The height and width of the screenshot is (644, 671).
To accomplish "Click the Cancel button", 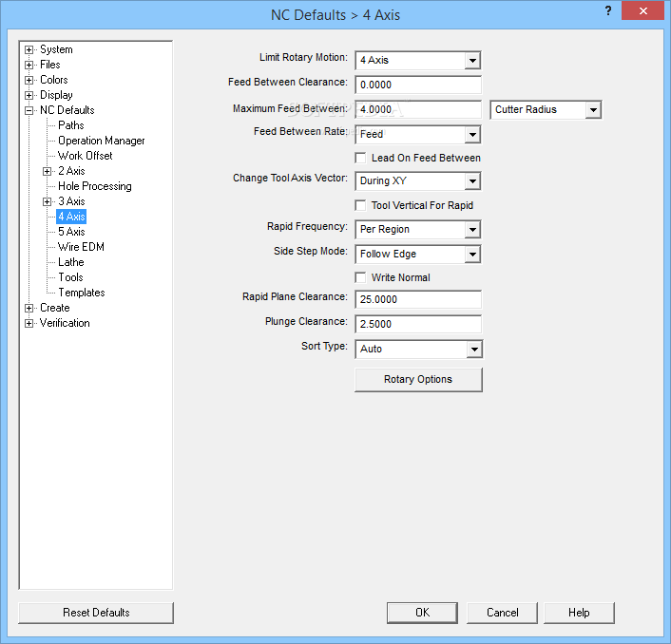I will (x=502, y=613).
